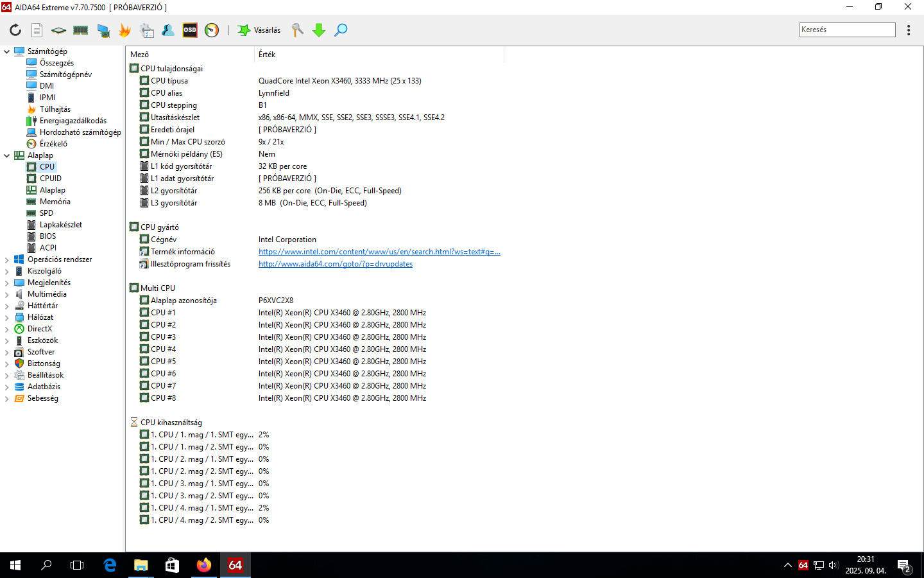Open Task View in taskbar
This screenshot has height=578, width=924.
tap(77, 565)
